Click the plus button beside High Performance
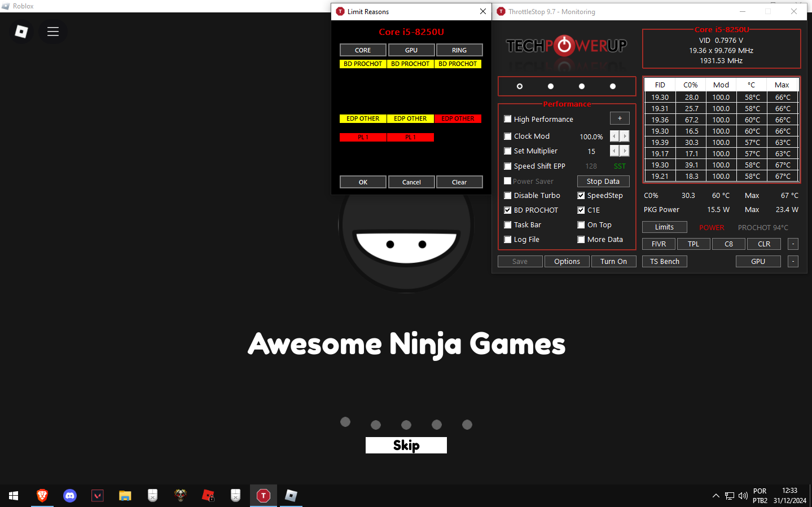 (x=620, y=118)
